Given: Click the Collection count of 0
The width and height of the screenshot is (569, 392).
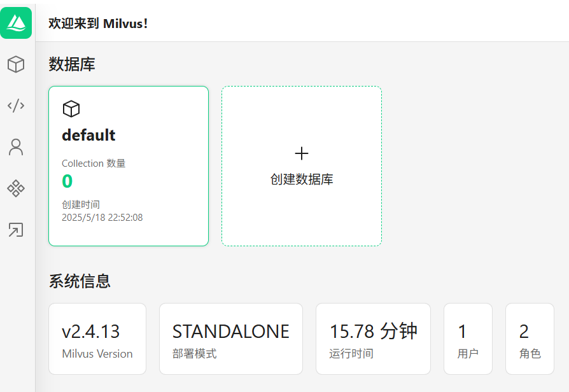Looking at the screenshot, I should click(67, 181).
